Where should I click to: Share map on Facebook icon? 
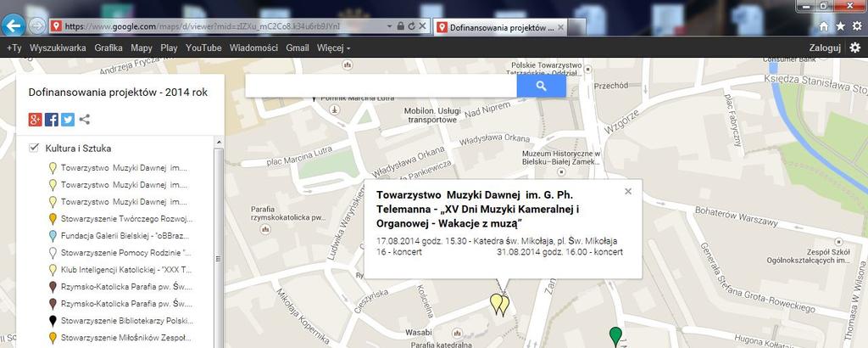52,119
